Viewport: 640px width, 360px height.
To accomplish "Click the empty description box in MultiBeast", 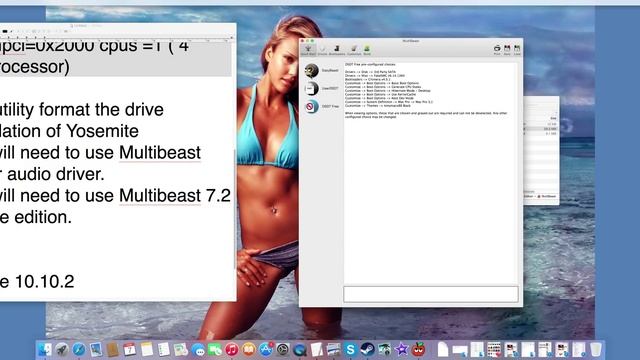I will point(431,294).
